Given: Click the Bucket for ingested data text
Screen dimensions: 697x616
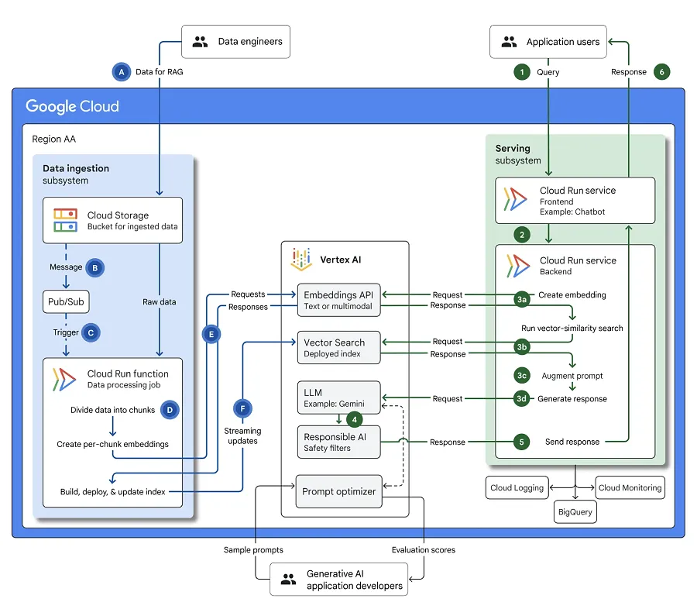Looking at the screenshot, I should tap(132, 226).
